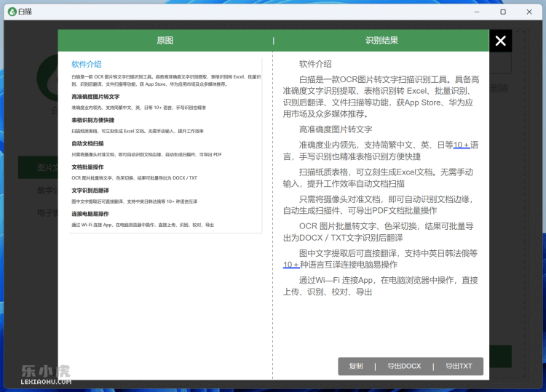Screen dimensions: 546x392
Task: Select the 原图 header tab
Action: [165, 40]
